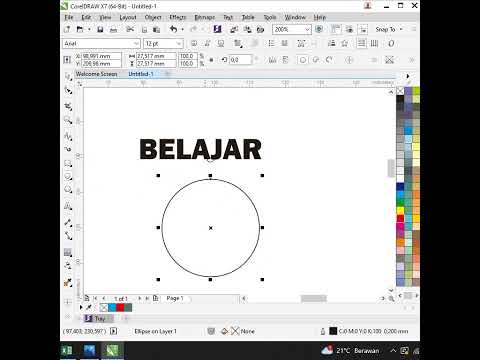
Task: Click the Import icon
Action: pos(234,29)
